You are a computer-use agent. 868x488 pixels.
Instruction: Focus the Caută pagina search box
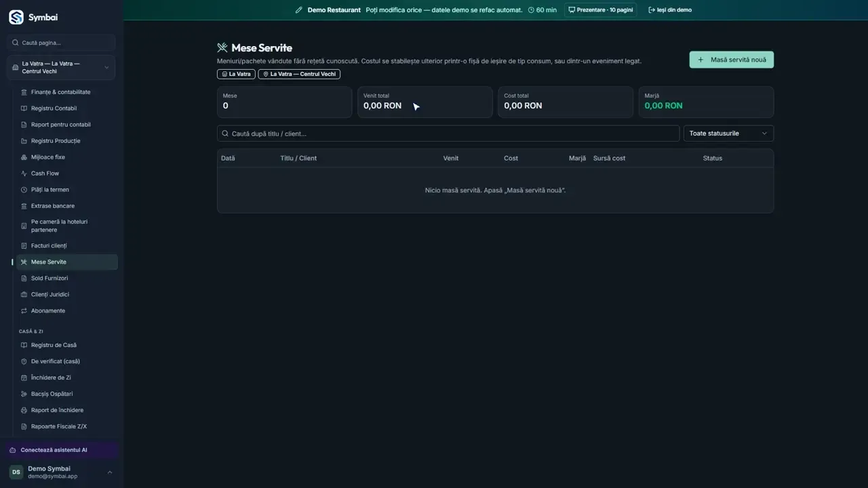pos(61,43)
